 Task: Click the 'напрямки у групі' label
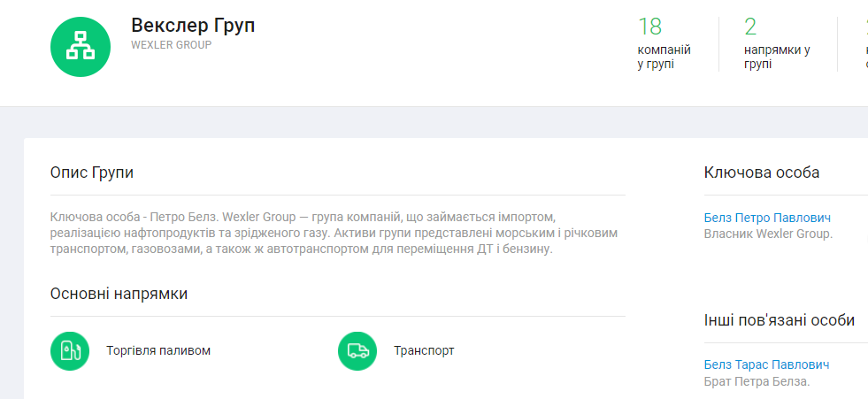tap(777, 57)
